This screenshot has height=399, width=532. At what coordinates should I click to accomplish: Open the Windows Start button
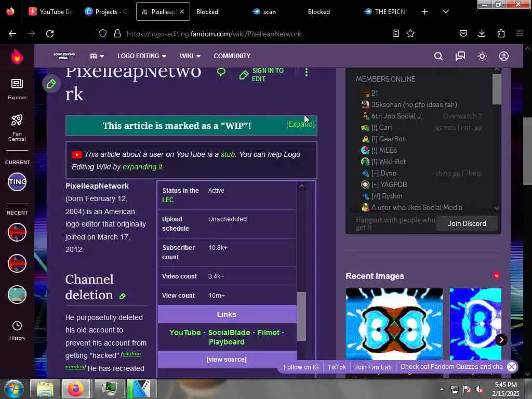pyautogui.click(x=14, y=389)
